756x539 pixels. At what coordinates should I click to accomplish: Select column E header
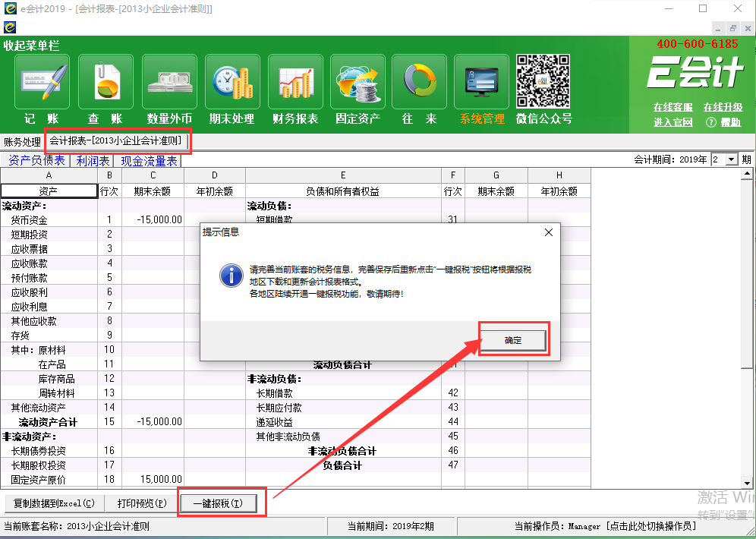343,175
